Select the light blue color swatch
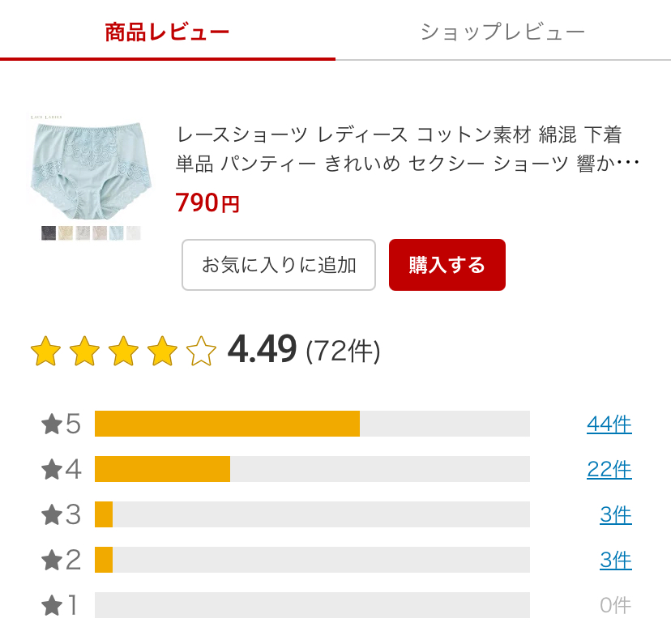Viewport: 671px width, 644px height. click(x=117, y=233)
